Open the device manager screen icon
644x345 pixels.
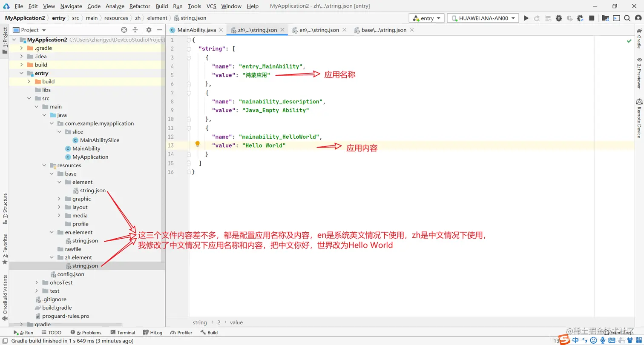click(616, 18)
